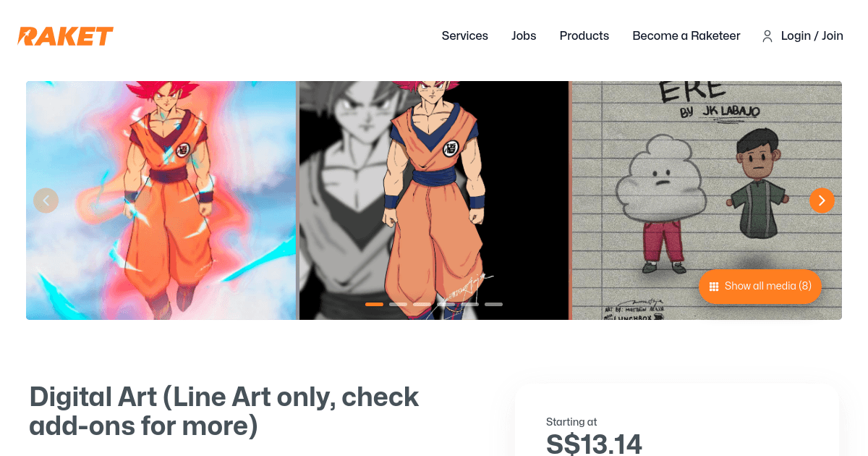Select the third carousel indicator dash
This screenshot has height=456, width=868.
tap(422, 304)
